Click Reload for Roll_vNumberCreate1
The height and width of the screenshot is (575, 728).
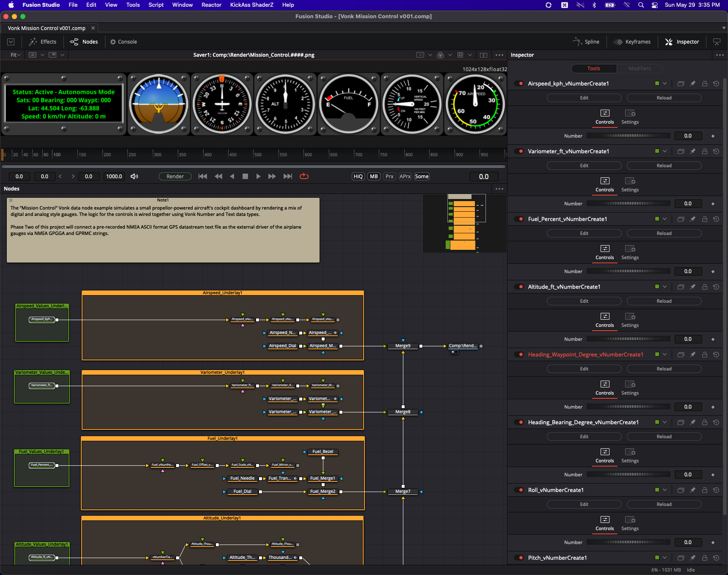pyautogui.click(x=664, y=504)
